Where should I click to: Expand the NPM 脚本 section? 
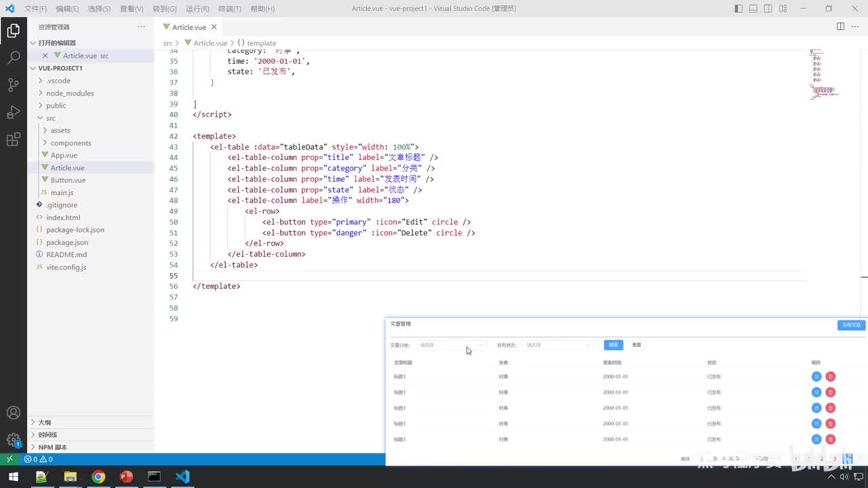coord(52,447)
